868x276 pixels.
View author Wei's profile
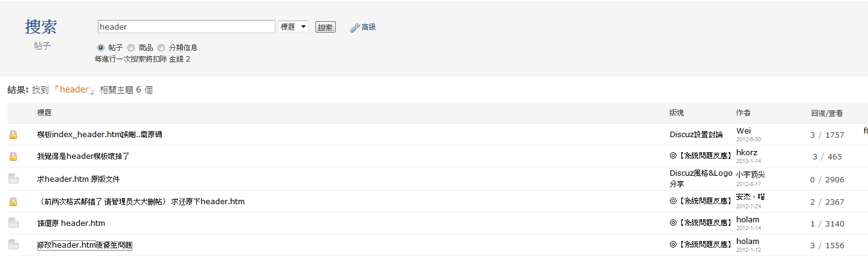pyautogui.click(x=744, y=130)
